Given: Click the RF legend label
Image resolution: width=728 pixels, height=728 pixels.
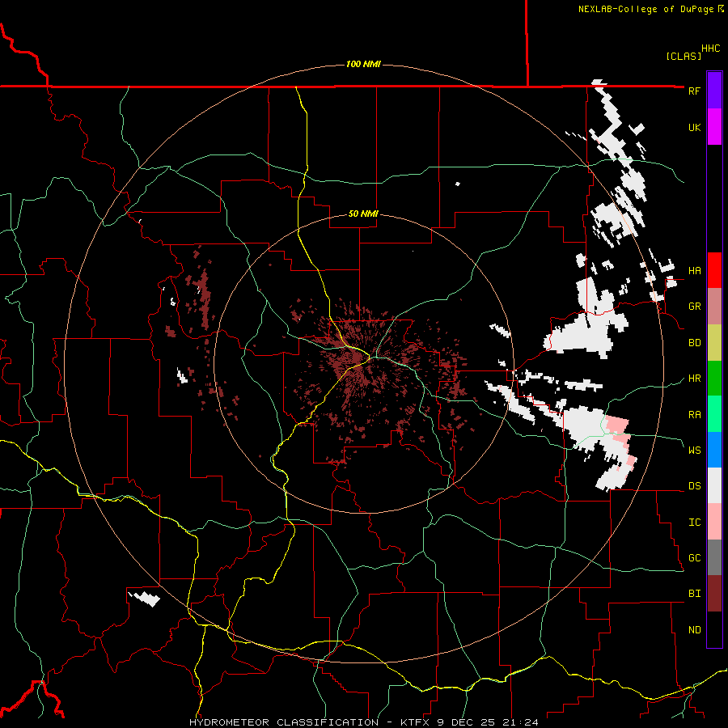Looking at the screenshot, I should point(694,91).
